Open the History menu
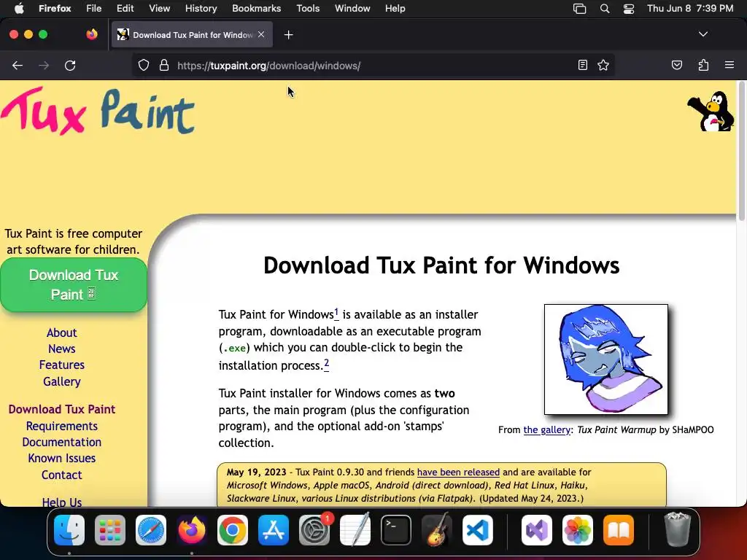The width and height of the screenshot is (747, 560). coord(201,8)
